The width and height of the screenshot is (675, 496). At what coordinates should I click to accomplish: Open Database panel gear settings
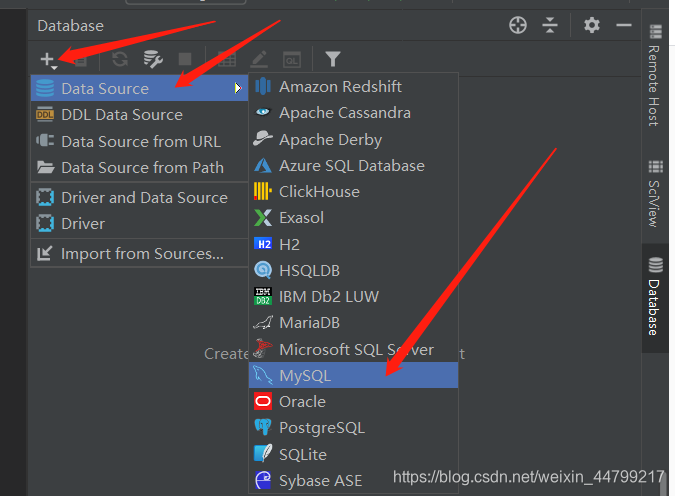tap(592, 25)
